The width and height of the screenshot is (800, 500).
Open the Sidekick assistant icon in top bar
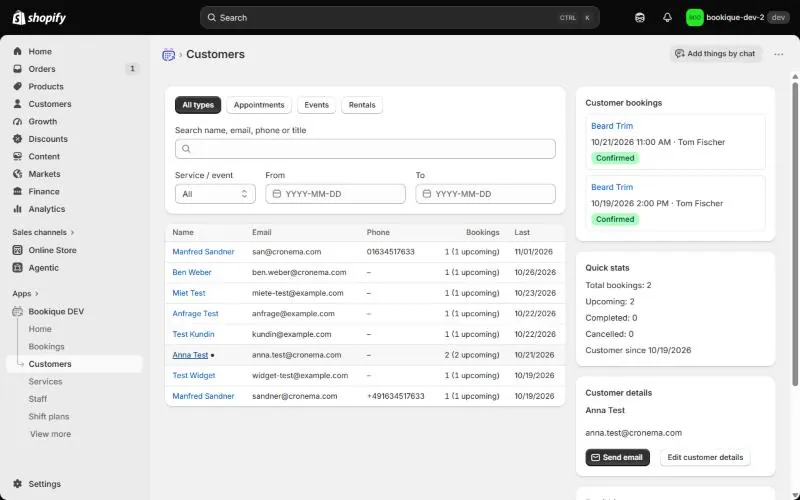coord(640,18)
